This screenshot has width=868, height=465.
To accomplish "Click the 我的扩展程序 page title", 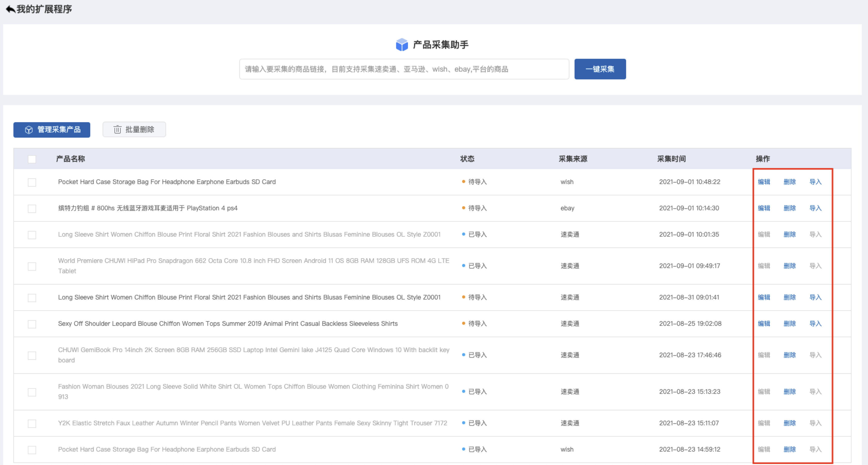I will pos(44,9).
